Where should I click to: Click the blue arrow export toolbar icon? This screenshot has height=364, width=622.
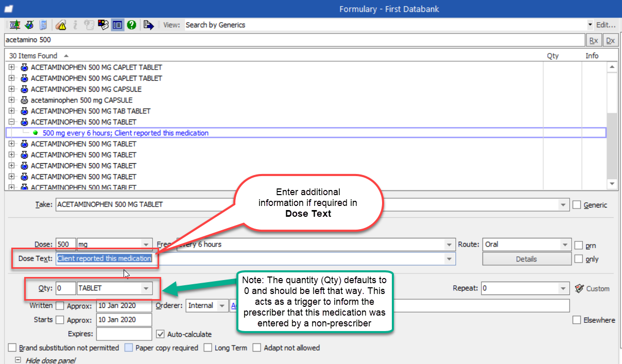coord(149,25)
